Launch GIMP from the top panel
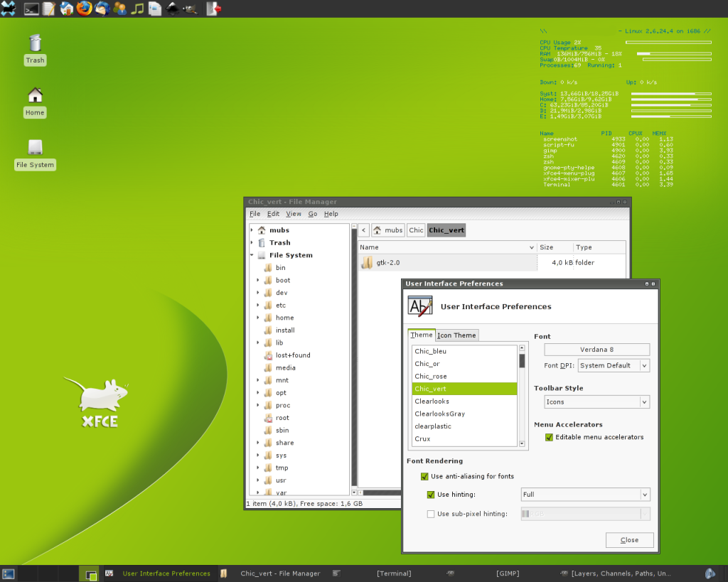 (x=190, y=9)
